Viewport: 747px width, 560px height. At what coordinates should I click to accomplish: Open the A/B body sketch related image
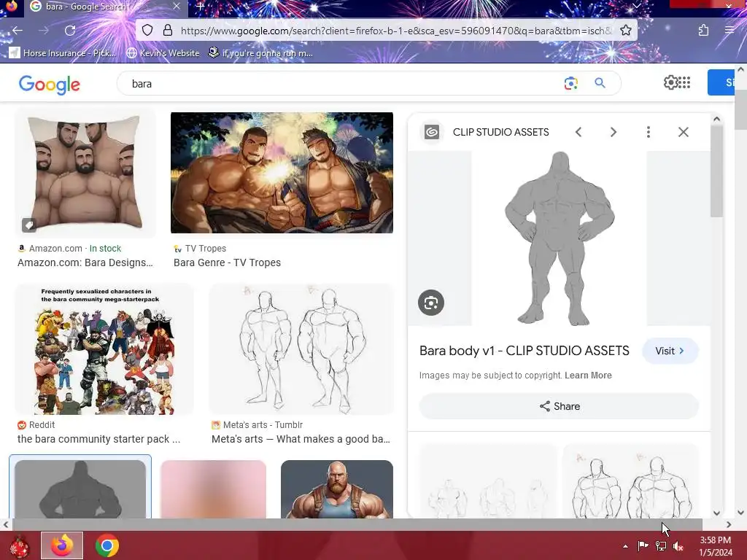(631, 481)
